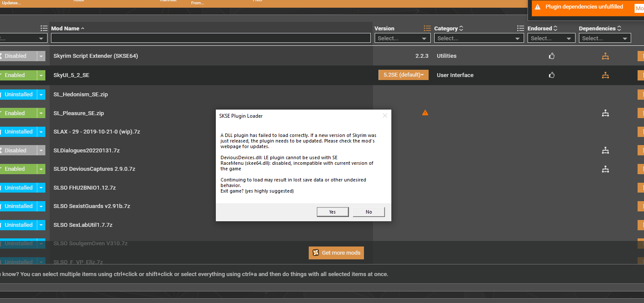The image size is (644, 303).
Task: Click the SL_Pleasure_SE warning triangle icon
Action: 425,113
